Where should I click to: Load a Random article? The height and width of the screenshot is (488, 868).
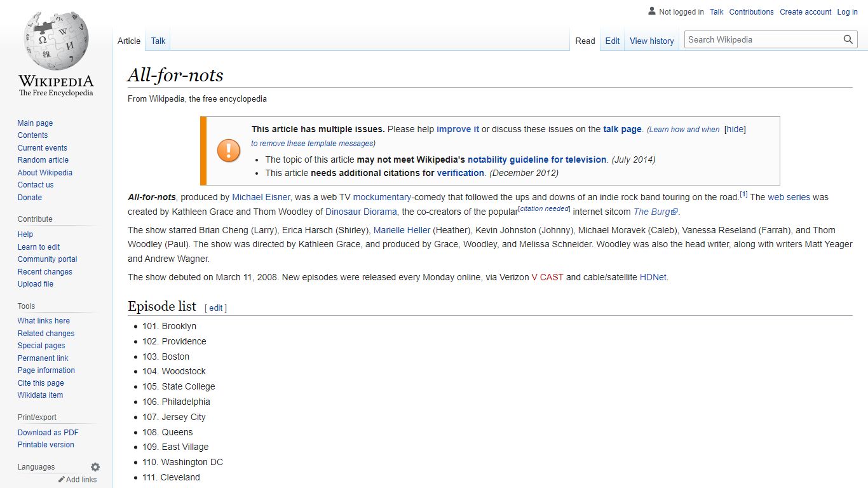point(43,160)
